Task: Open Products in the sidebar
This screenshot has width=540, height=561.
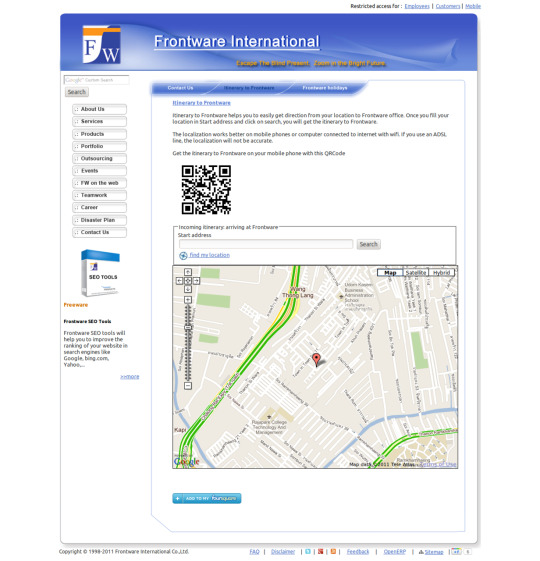Action: (99, 134)
